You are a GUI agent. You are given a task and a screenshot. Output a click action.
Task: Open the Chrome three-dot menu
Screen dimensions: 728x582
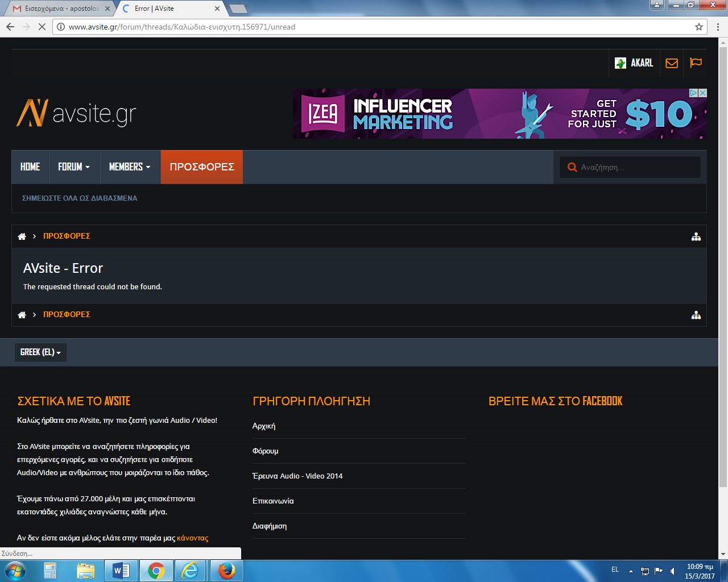coord(718,27)
